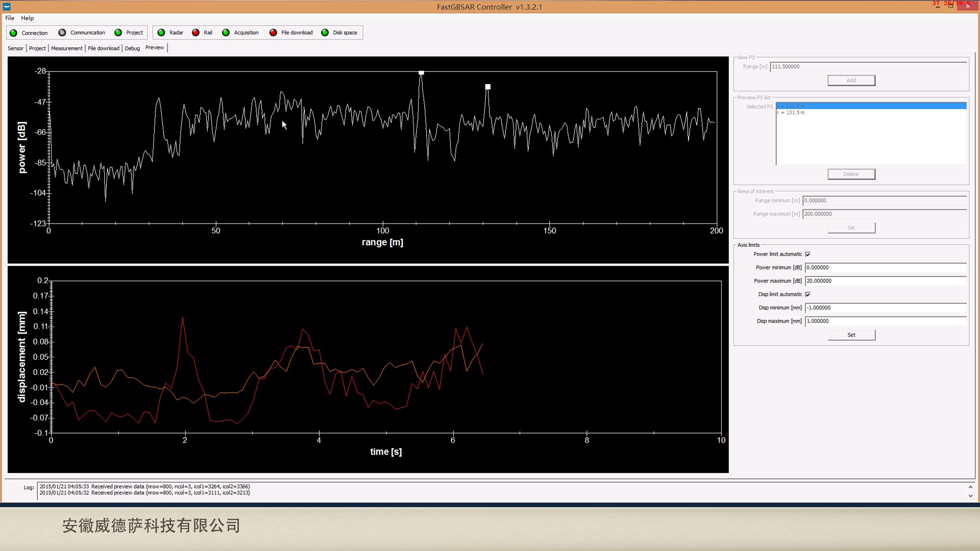Viewport: 980px width, 551px height.
Task: Open the Help menu
Action: click(28, 18)
